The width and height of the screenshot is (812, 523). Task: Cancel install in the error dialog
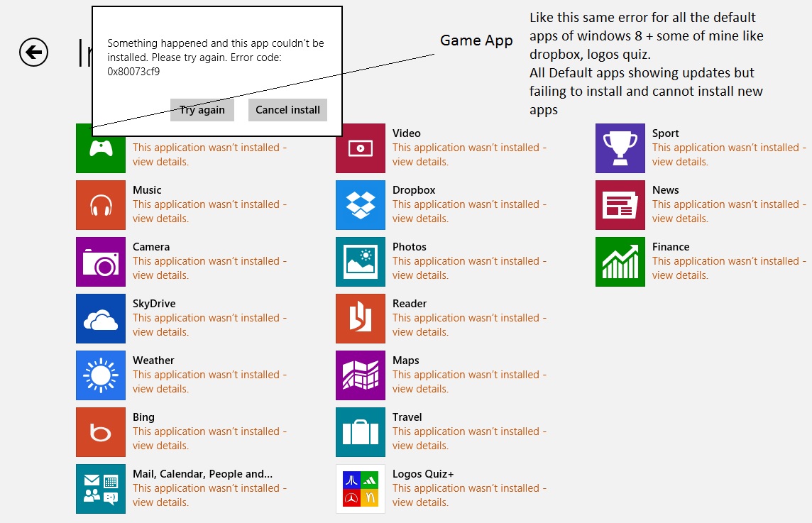(x=287, y=110)
